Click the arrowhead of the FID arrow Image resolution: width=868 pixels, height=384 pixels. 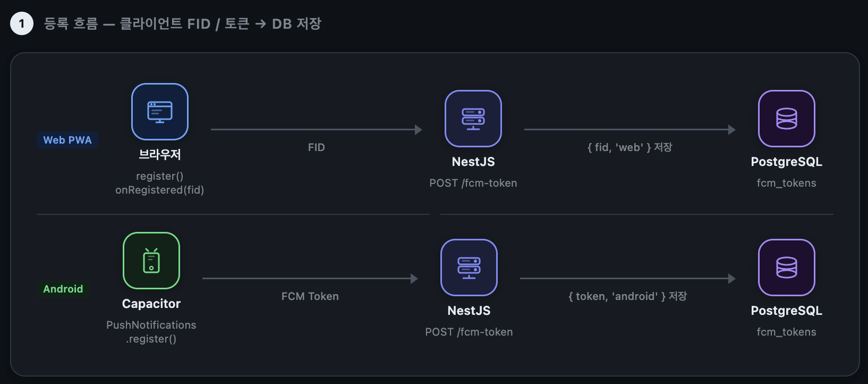coord(419,129)
